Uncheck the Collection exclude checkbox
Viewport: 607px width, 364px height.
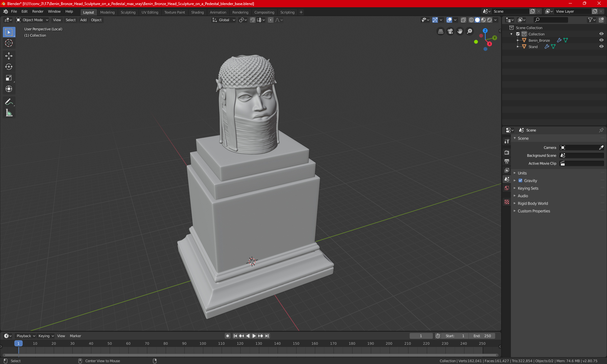tap(518, 34)
